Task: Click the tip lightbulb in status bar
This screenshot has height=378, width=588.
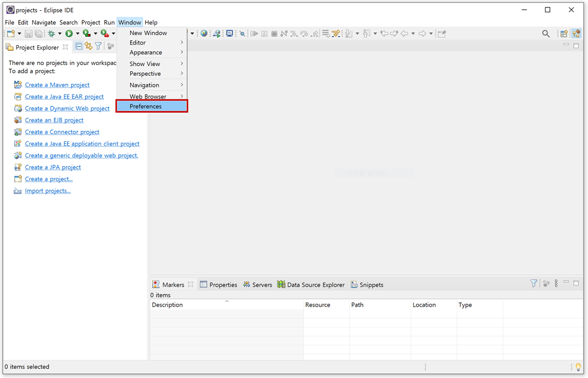Action: coord(578,367)
